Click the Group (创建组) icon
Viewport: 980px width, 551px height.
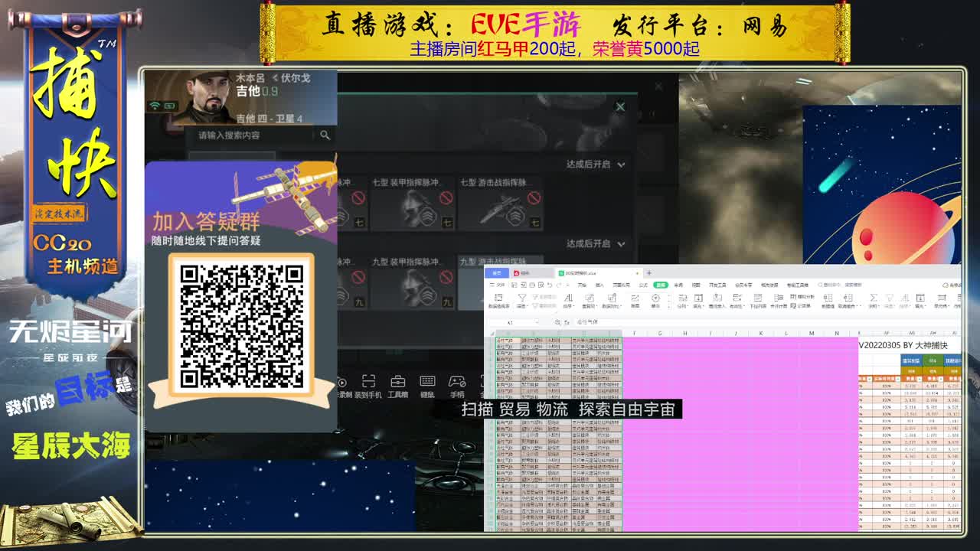tap(826, 300)
